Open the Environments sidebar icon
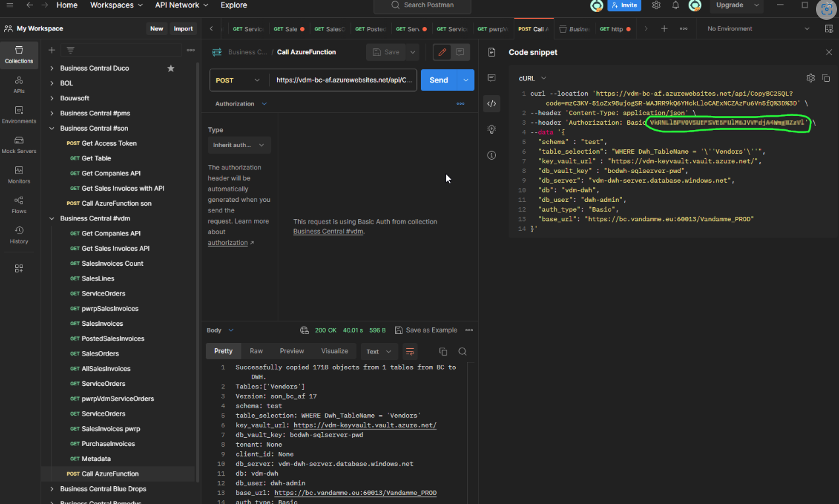Viewport: 839px width, 504px height. click(x=19, y=115)
